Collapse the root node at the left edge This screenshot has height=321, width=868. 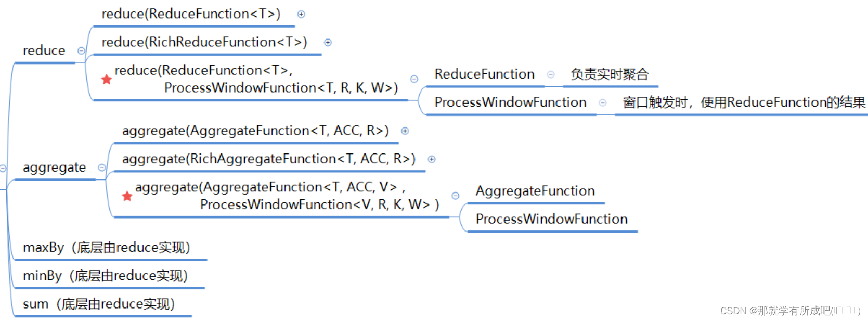click(3, 168)
